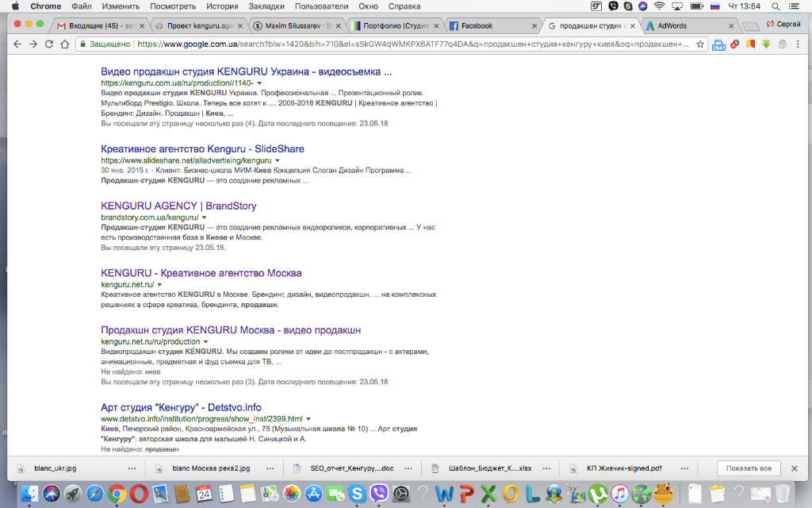The image size is (812, 508).
Task: Close the AdWords tab
Action: tap(731, 26)
